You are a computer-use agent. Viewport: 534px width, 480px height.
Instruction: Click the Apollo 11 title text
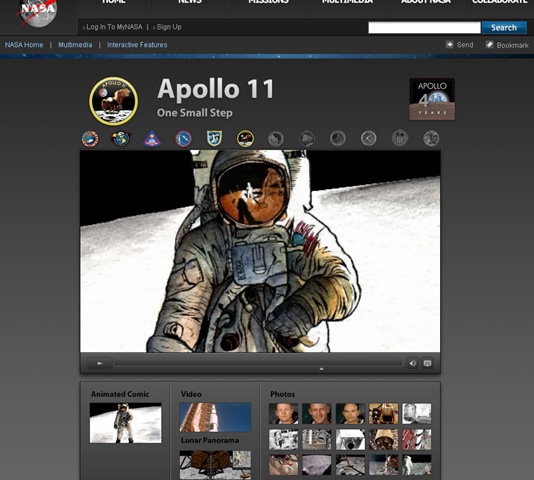click(x=215, y=89)
